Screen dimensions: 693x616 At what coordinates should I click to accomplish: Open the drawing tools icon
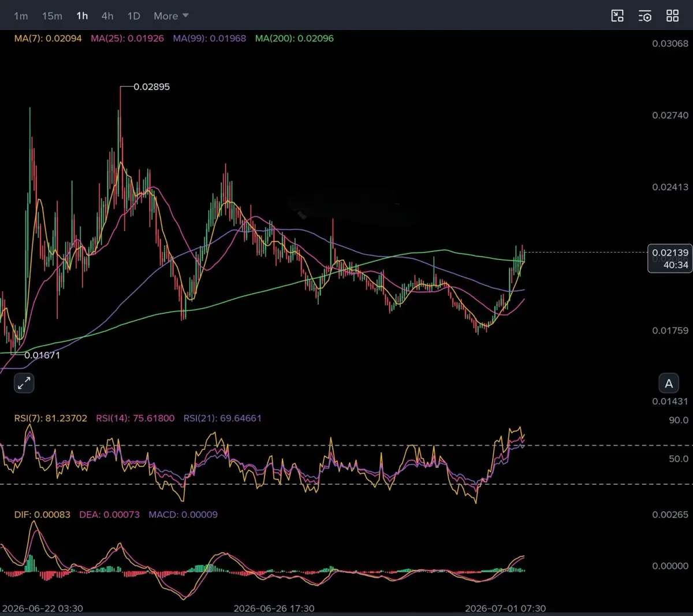[617, 16]
